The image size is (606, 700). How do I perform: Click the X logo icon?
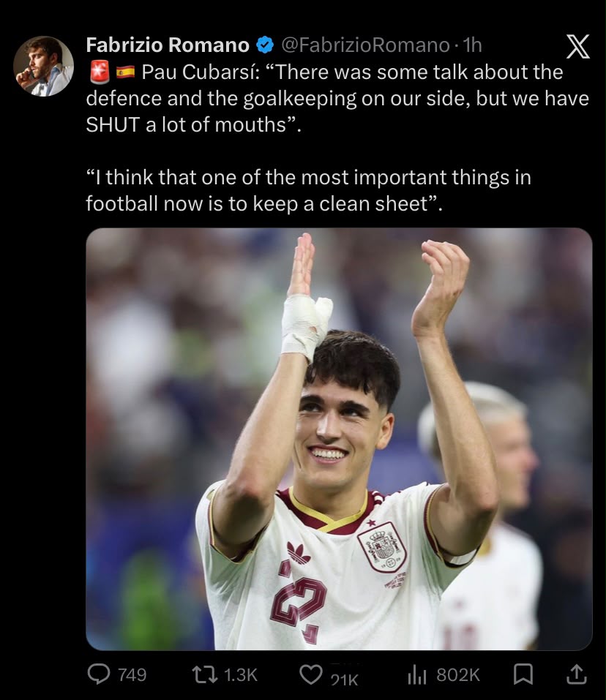point(578,46)
